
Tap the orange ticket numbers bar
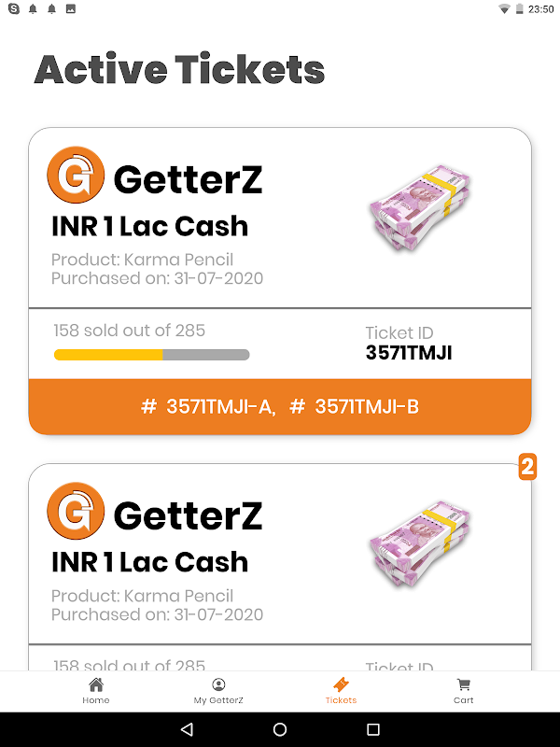pyautogui.click(x=280, y=406)
